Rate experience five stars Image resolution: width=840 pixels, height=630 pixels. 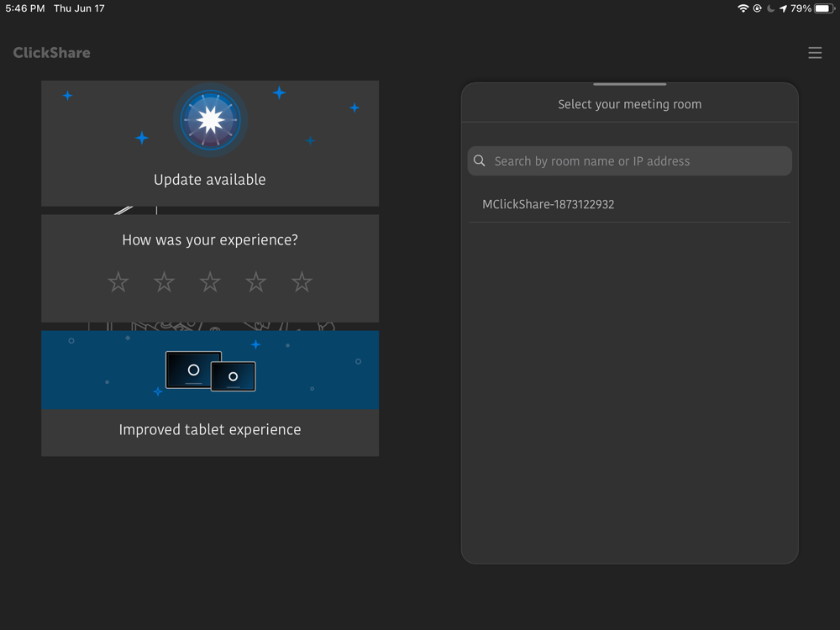[x=302, y=281]
